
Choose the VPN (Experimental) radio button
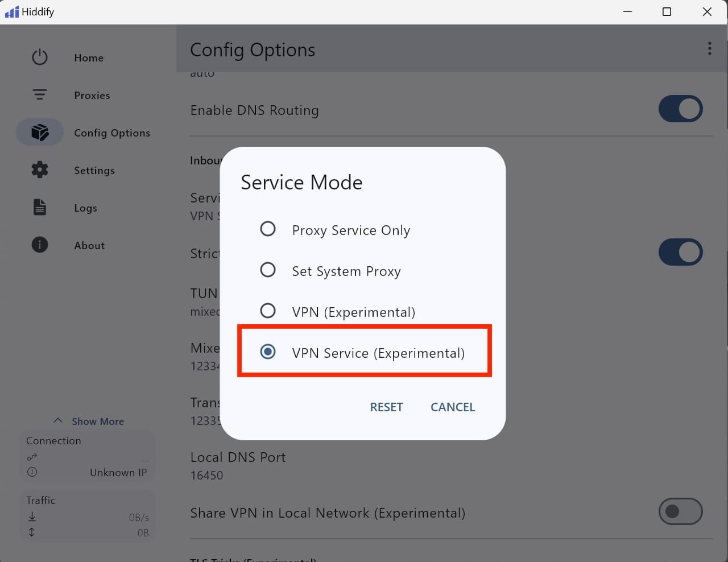[x=268, y=311]
